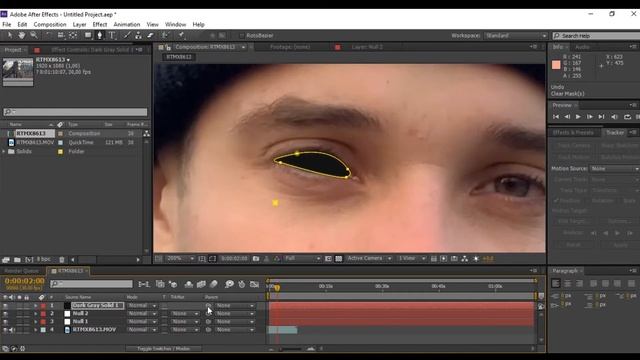Open the File menu
Viewport: 640px width, 360px height.
click(x=7, y=24)
